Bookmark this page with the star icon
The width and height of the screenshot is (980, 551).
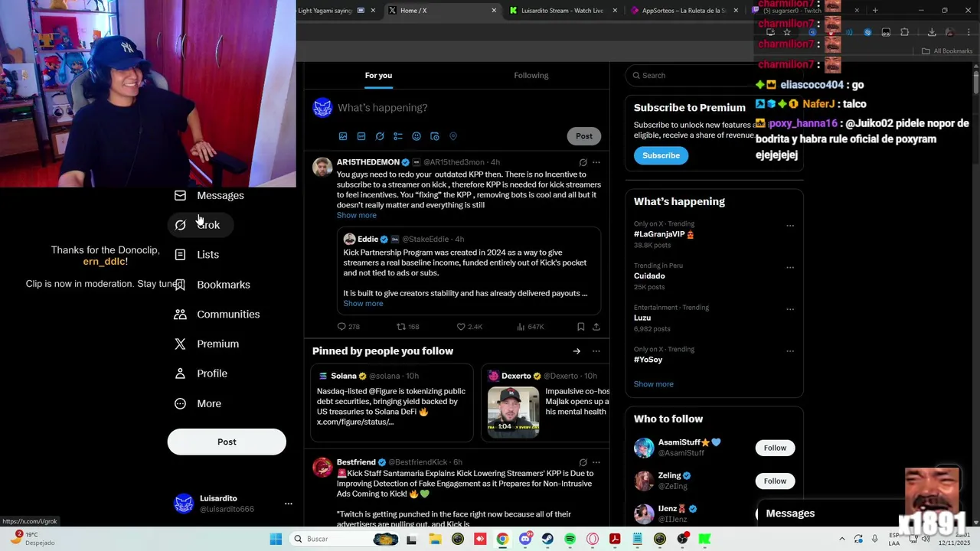[x=787, y=32]
